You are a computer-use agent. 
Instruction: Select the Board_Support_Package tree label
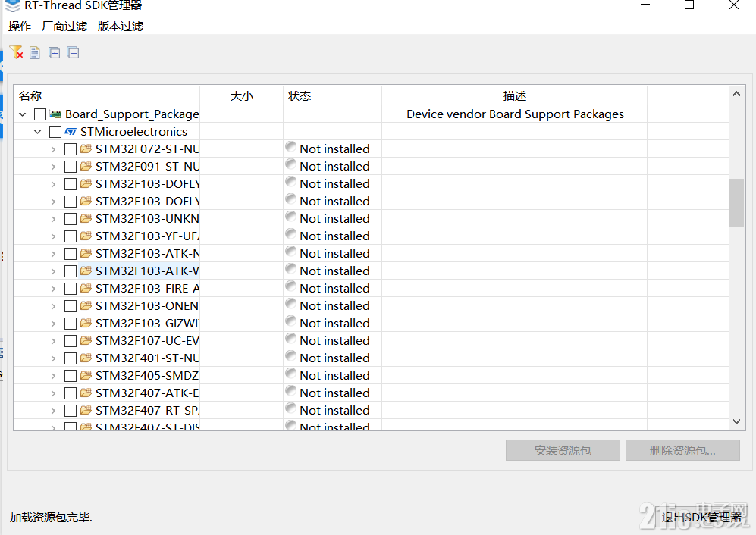(132, 114)
